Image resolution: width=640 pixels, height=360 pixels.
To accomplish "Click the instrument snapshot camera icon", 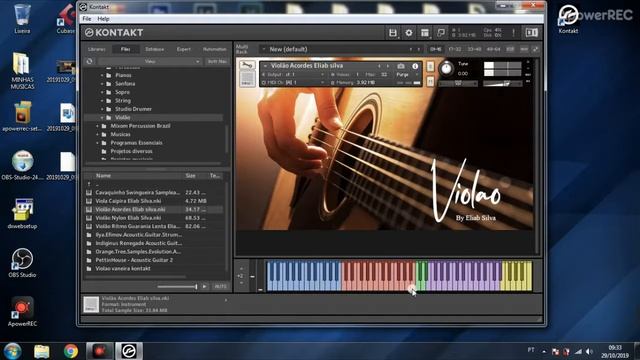I will [401, 66].
